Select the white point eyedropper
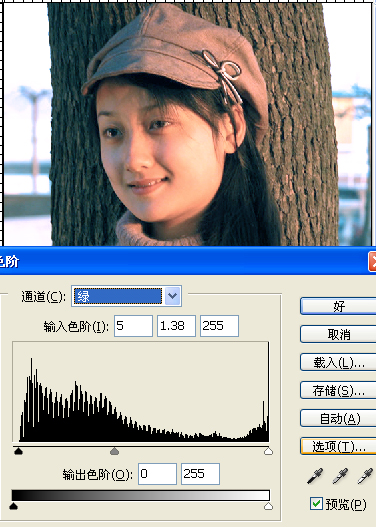The height and width of the screenshot is (527, 376). tap(365, 476)
